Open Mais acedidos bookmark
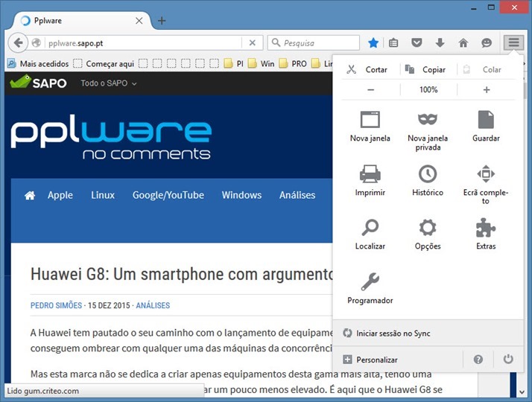Screen dimensions: 532x402 [38, 64]
